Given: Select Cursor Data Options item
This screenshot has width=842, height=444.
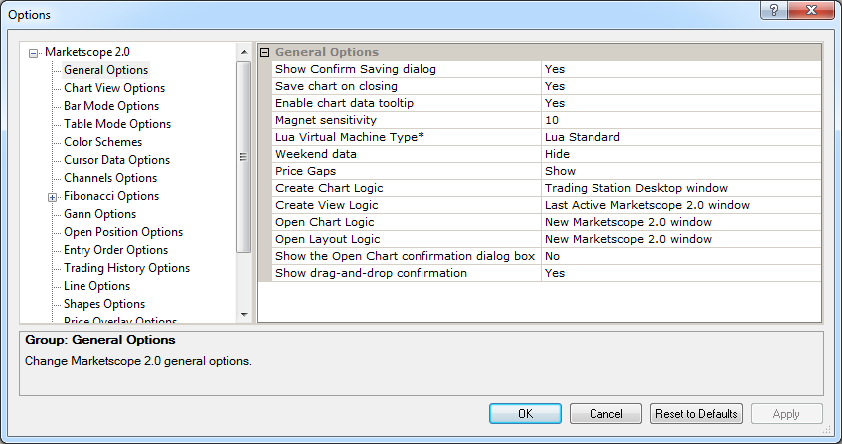Looking at the screenshot, I should pyautogui.click(x=116, y=160).
